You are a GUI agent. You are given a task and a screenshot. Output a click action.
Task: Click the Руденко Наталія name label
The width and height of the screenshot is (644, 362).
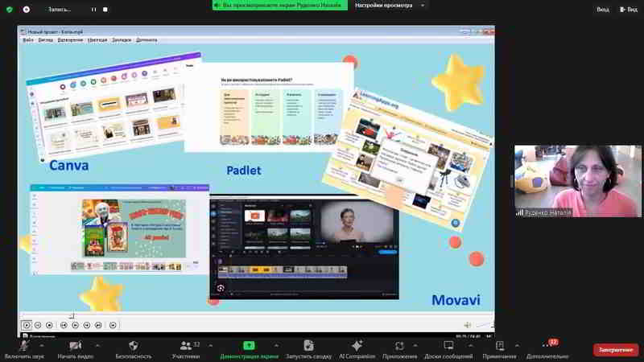pyautogui.click(x=547, y=212)
